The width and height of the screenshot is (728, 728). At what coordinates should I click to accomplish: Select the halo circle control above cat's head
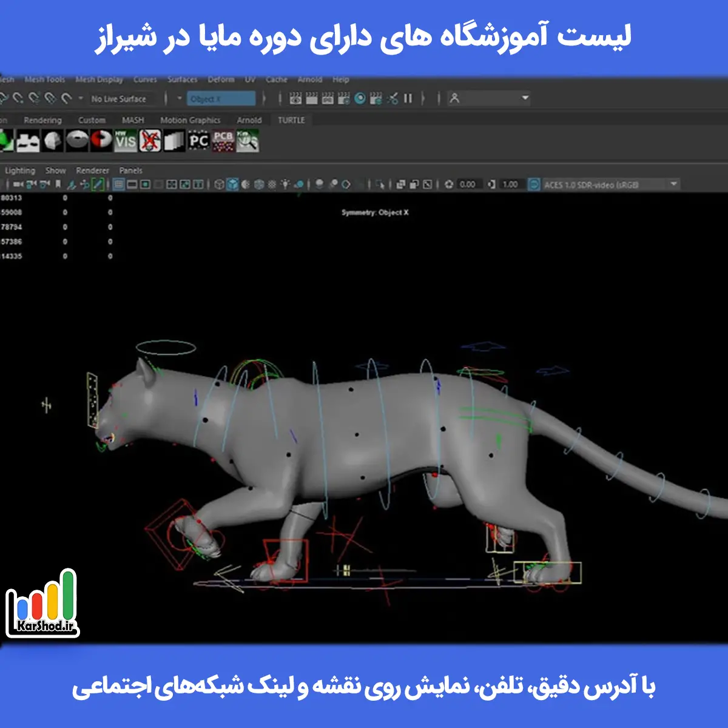(166, 348)
